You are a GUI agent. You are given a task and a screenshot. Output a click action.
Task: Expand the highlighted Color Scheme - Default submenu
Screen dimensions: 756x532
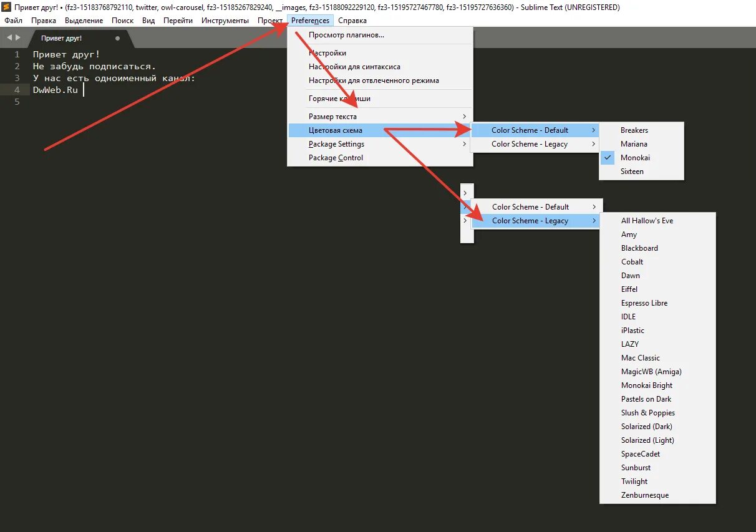click(535, 130)
